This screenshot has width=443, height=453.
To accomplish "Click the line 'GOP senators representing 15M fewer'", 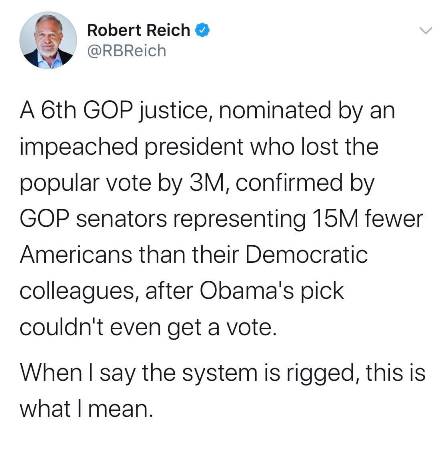I will click(x=221, y=219).
